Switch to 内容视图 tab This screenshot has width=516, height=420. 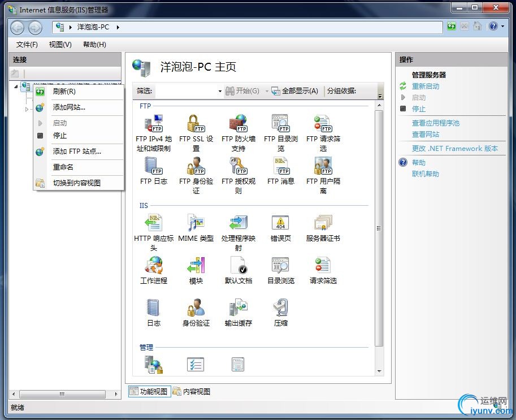click(x=192, y=391)
